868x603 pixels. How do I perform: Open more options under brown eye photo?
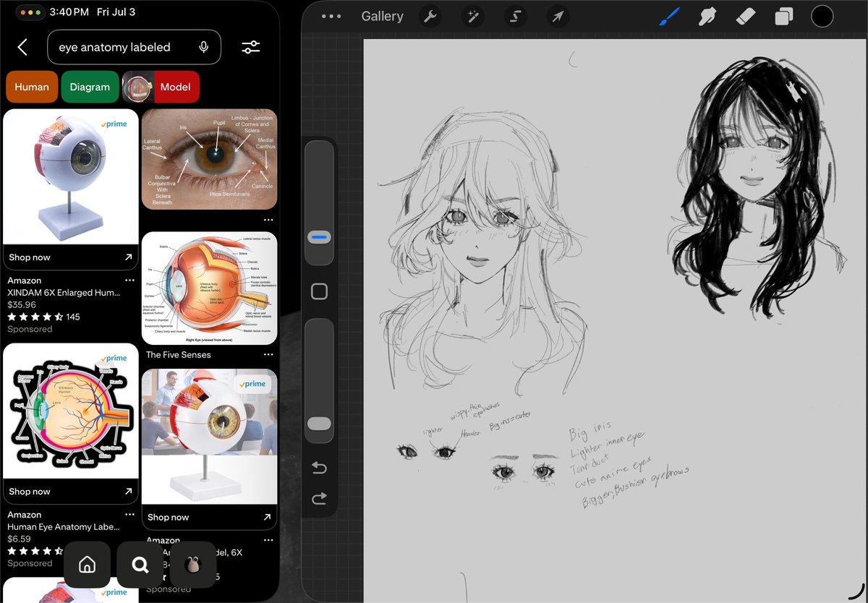[x=268, y=220]
